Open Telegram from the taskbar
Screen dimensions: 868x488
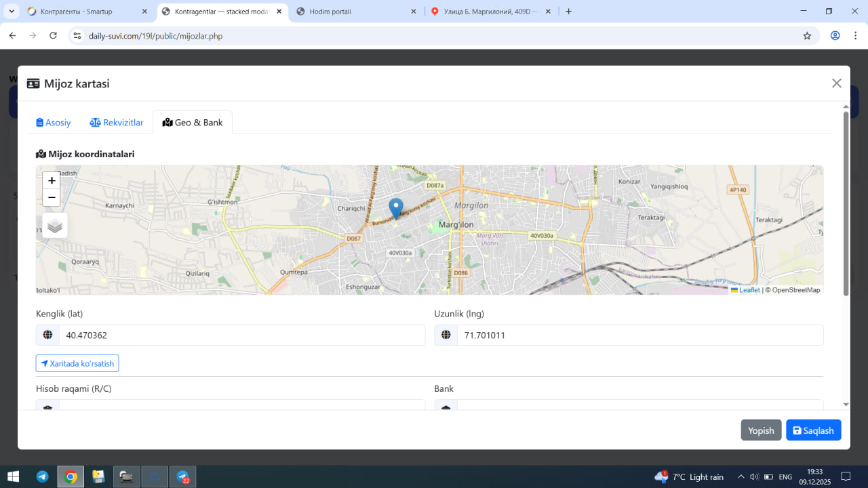42,476
